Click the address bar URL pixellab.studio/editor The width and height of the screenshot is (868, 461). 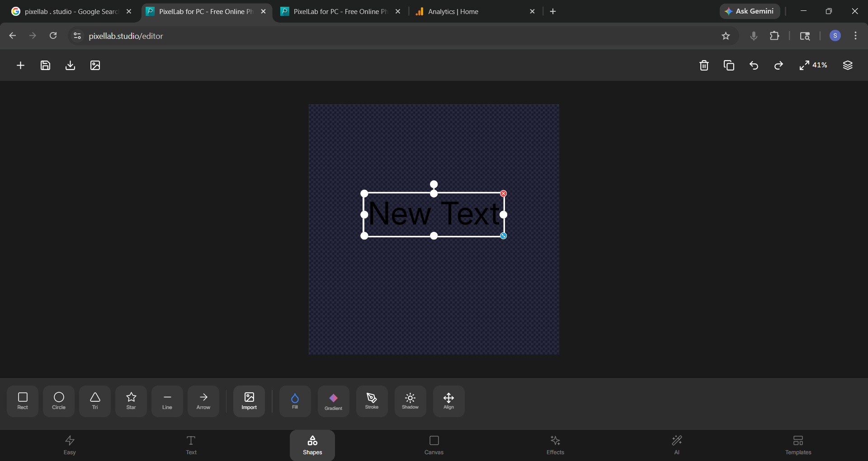(x=126, y=36)
